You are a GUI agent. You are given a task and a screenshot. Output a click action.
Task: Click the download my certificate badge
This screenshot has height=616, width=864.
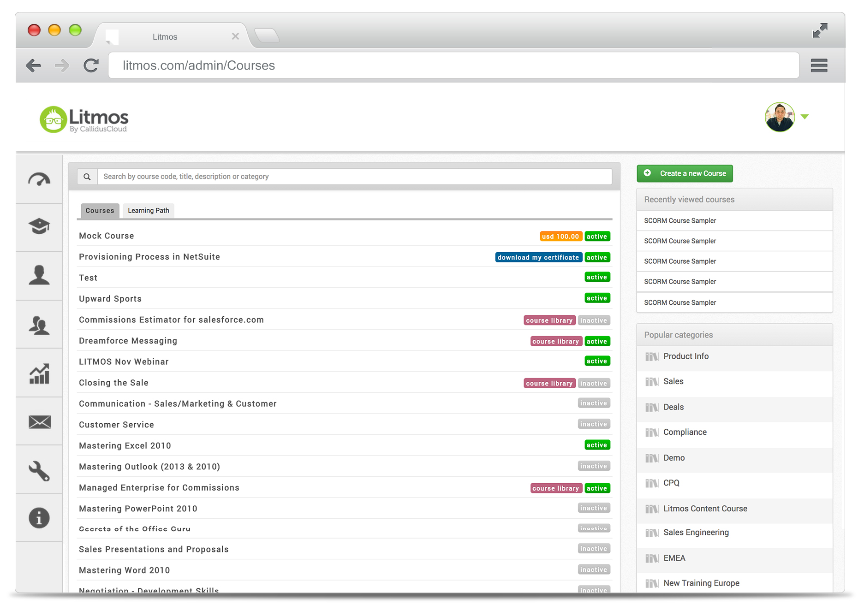click(x=538, y=257)
